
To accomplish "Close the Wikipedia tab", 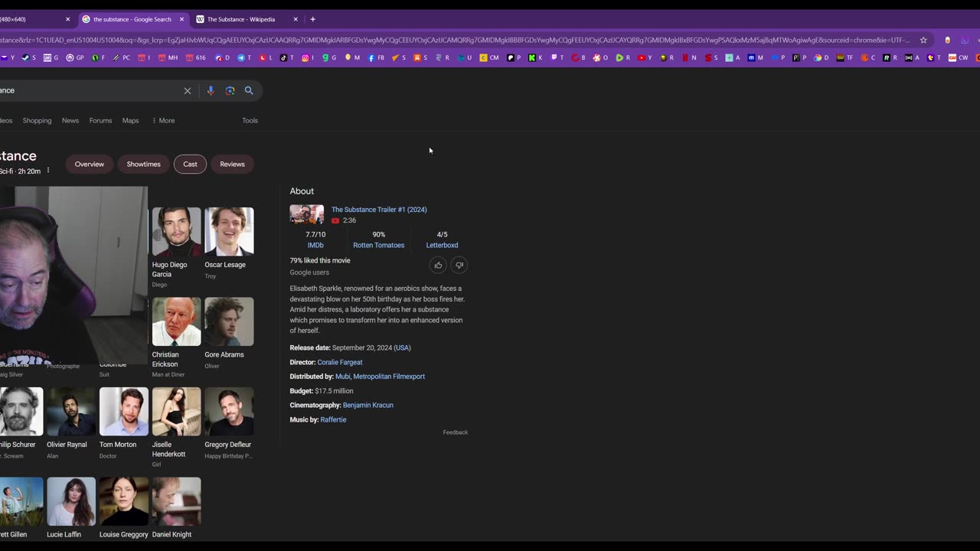I will pyautogui.click(x=296, y=19).
